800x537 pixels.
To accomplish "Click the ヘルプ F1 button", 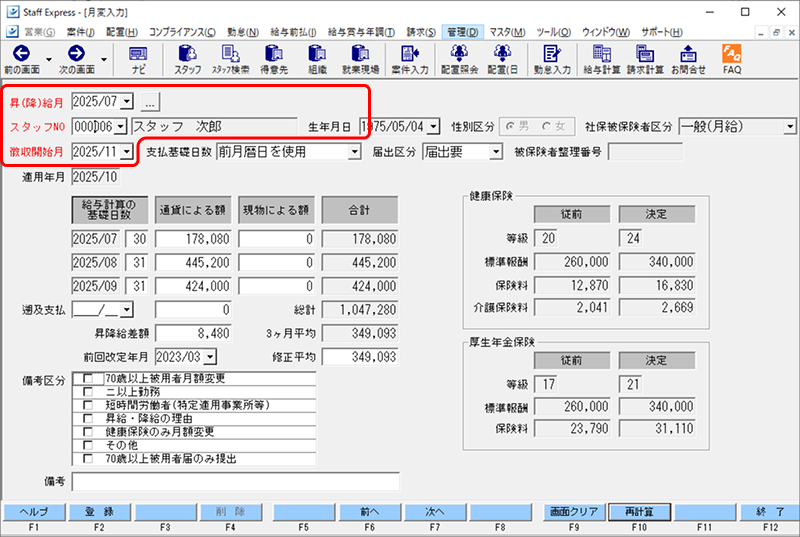I will [x=34, y=512].
